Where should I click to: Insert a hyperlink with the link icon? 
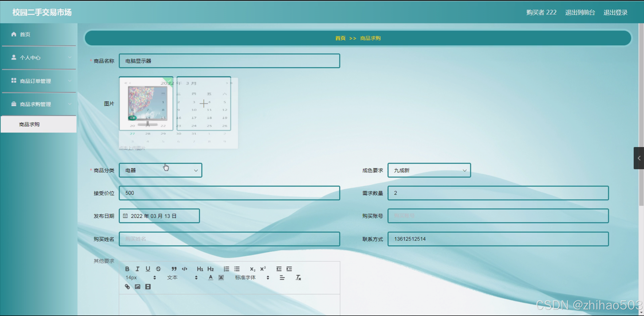tap(127, 287)
